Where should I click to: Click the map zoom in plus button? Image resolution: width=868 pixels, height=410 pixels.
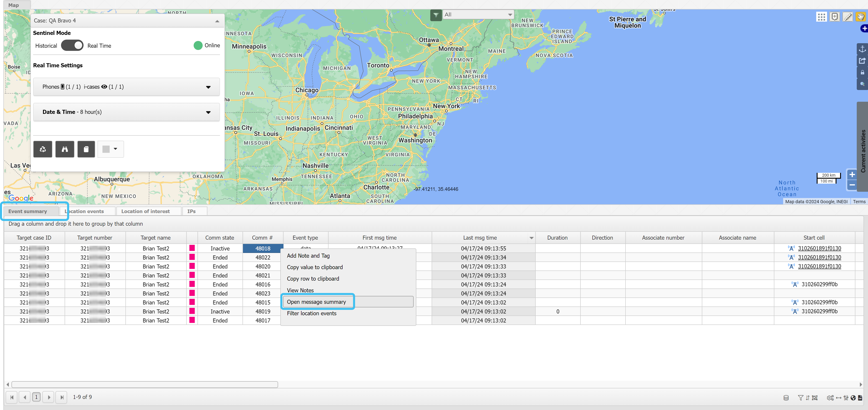pos(852,174)
